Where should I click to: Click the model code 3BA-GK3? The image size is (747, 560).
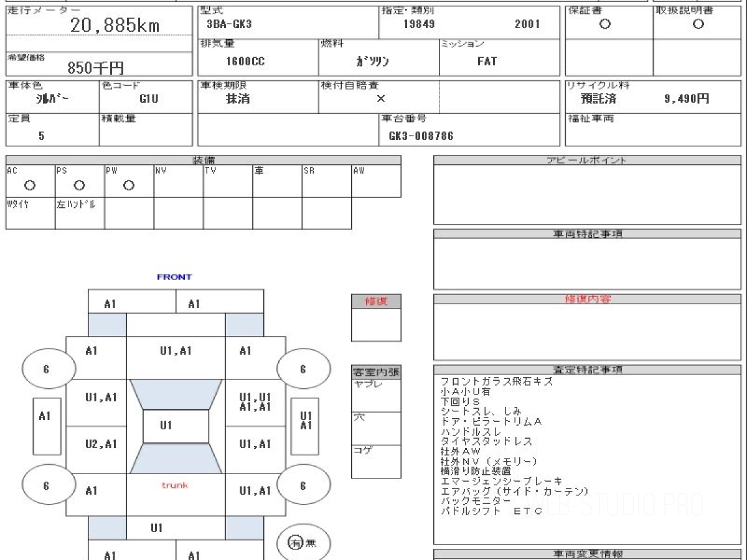229,25
